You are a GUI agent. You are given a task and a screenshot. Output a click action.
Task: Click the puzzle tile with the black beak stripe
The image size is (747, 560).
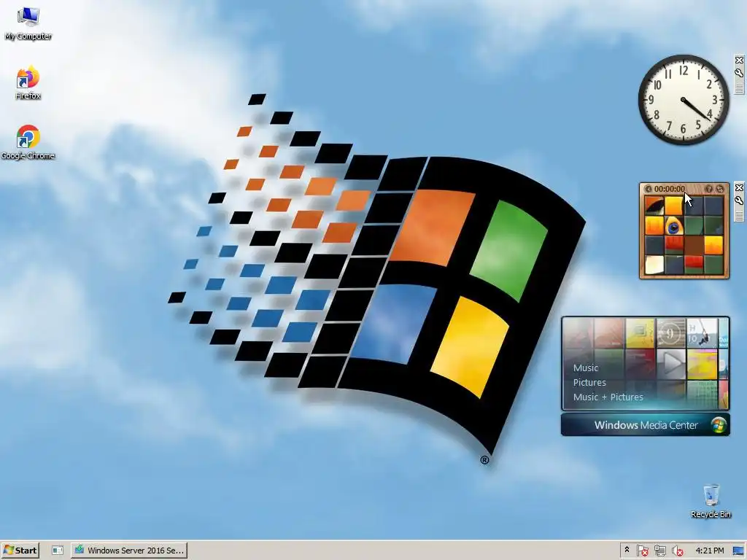(654, 206)
